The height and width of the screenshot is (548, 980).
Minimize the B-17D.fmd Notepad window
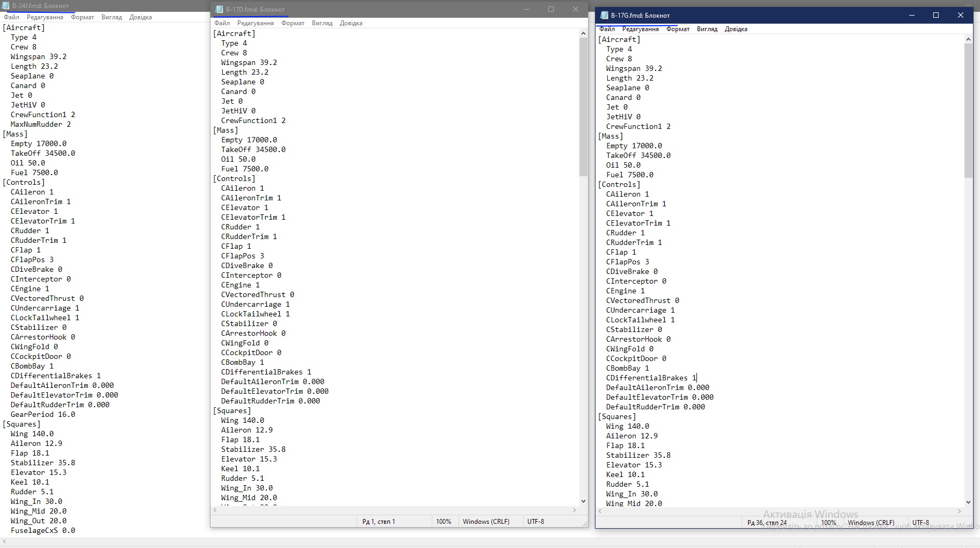coord(526,9)
